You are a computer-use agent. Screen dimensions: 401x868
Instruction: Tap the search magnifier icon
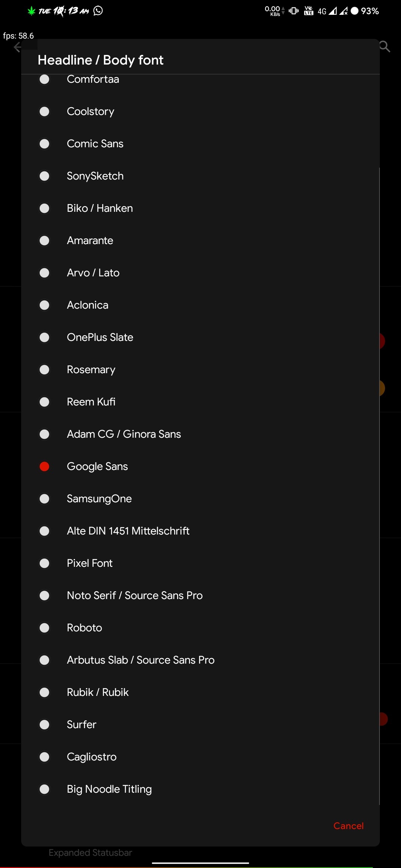click(x=385, y=47)
